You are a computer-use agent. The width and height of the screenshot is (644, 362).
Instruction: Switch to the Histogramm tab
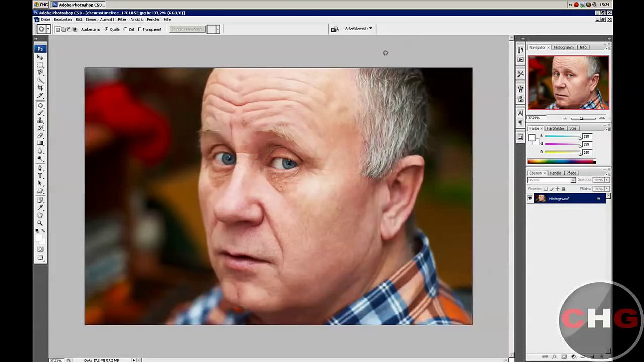pos(563,47)
